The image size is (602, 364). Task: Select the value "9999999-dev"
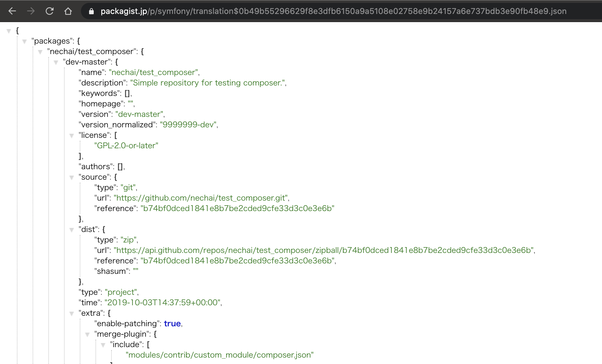[x=188, y=125]
